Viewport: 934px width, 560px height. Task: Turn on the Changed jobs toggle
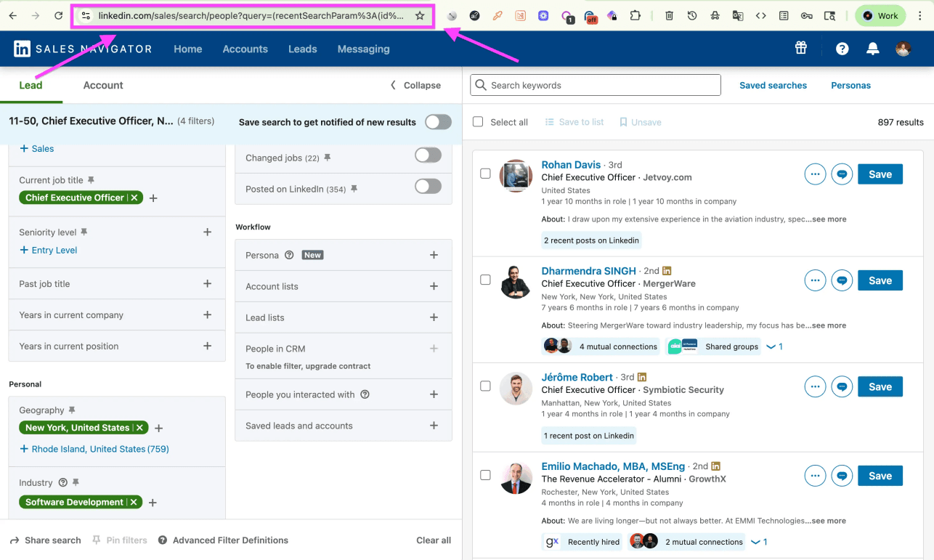(428, 155)
